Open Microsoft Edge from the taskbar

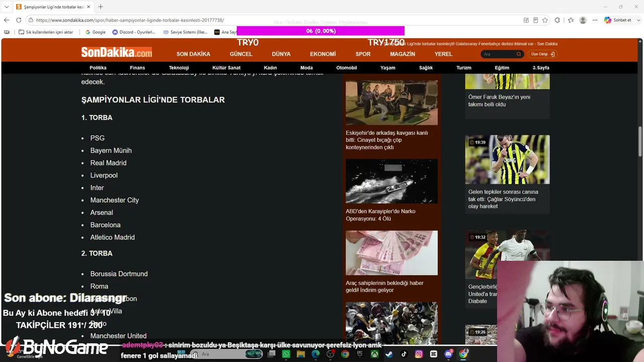[x=315, y=354]
